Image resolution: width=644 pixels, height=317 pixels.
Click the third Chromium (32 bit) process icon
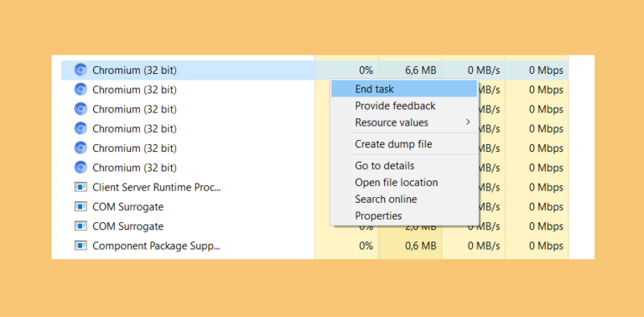pos(80,109)
